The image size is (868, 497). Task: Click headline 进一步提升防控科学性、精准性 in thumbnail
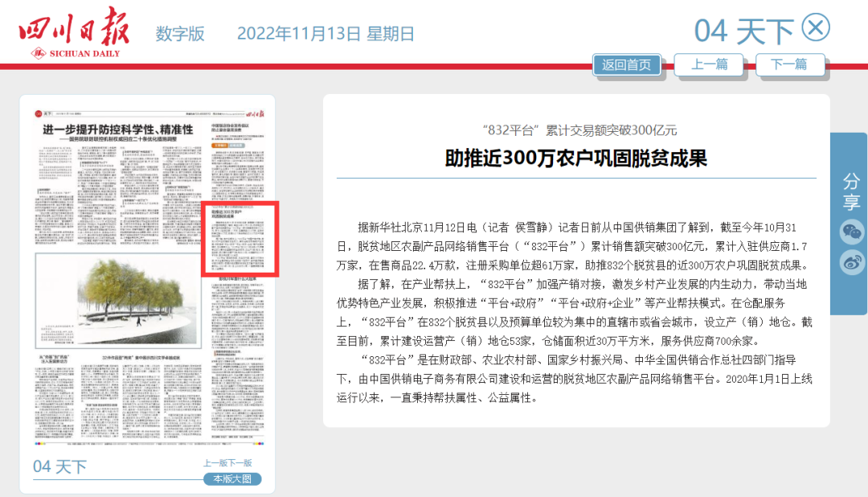click(x=118, y=129)
